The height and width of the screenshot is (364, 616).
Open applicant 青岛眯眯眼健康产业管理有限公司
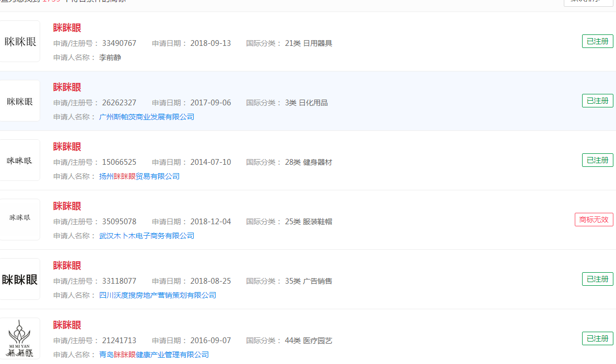tap(153, 355)
